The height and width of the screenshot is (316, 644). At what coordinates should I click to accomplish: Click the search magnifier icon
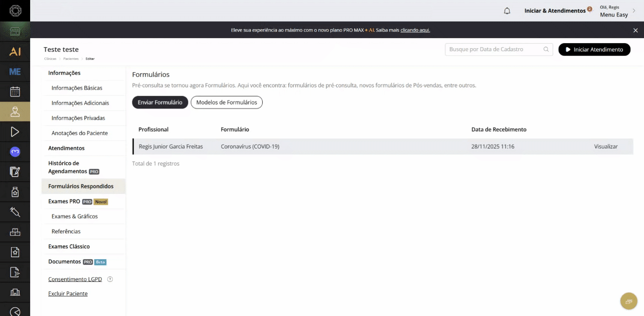(x=546, y=49)
